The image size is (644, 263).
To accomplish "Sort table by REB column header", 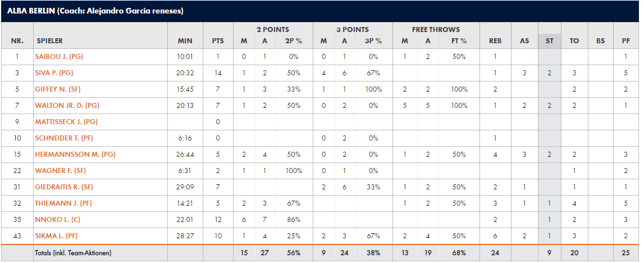I will click(x=495, y=41).
